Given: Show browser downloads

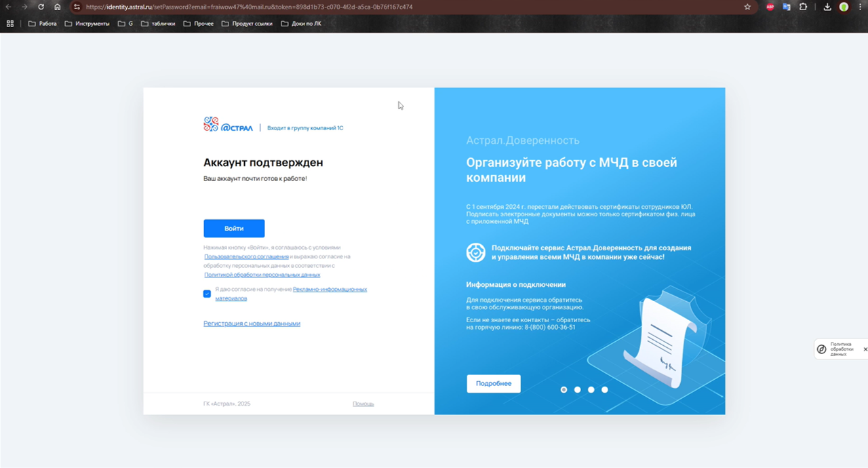Looking at the screenshot, I should pos(827,7).
